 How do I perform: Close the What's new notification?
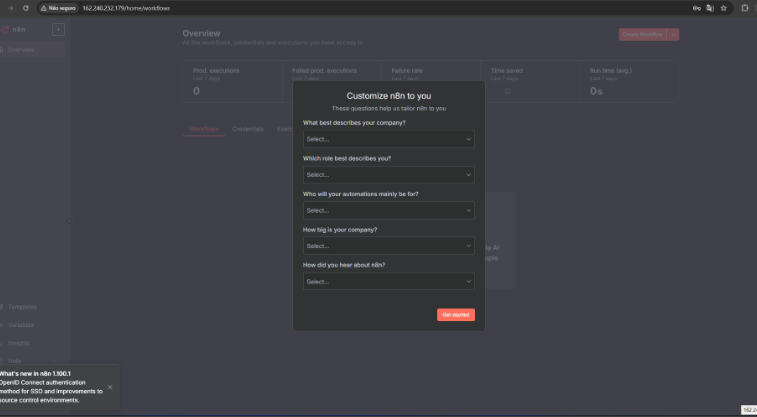pos(110,387)
